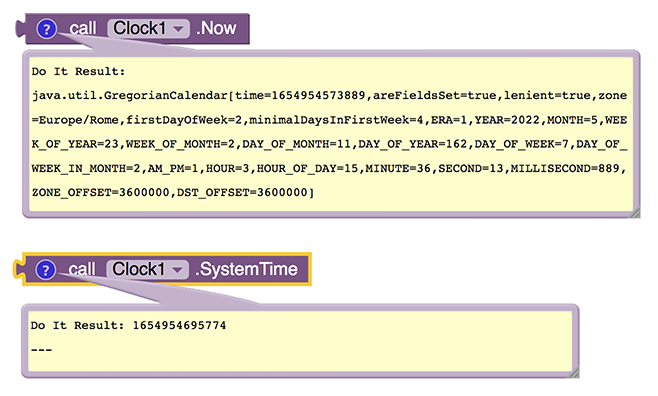
Task: Click the 'call' word on the Clock1.SystemTime block
Action: [x=82, y=269]
